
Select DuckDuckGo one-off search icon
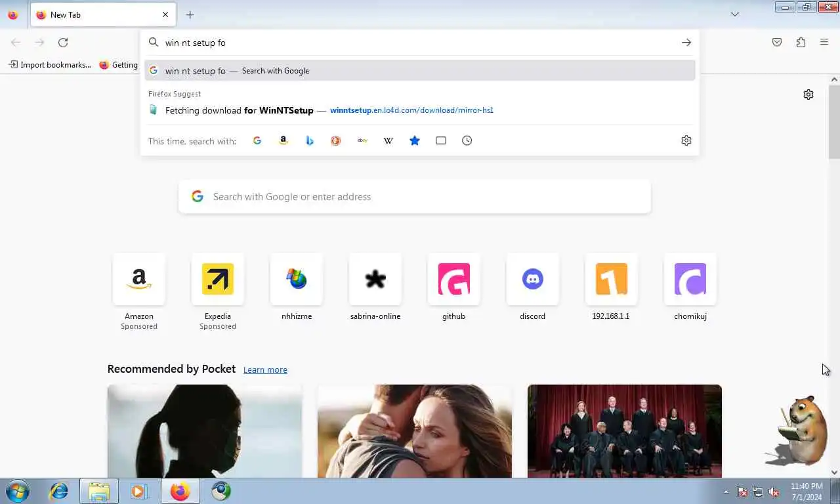click(336, 140)
